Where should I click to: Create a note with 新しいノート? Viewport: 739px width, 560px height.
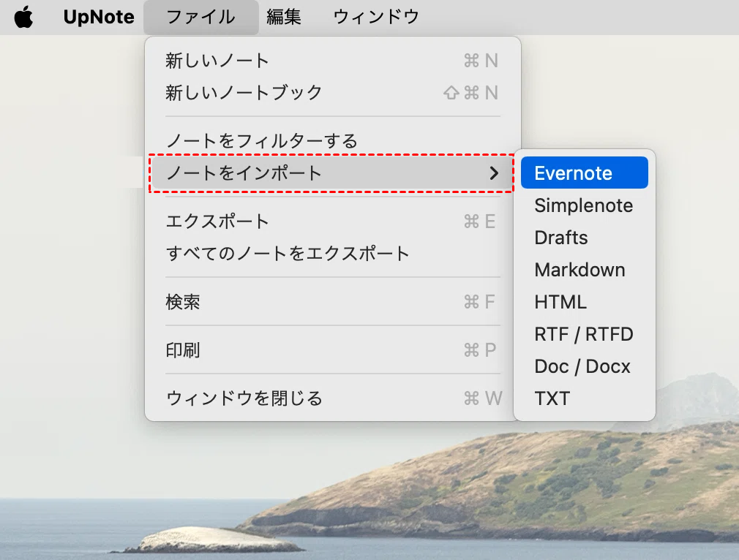332,61
